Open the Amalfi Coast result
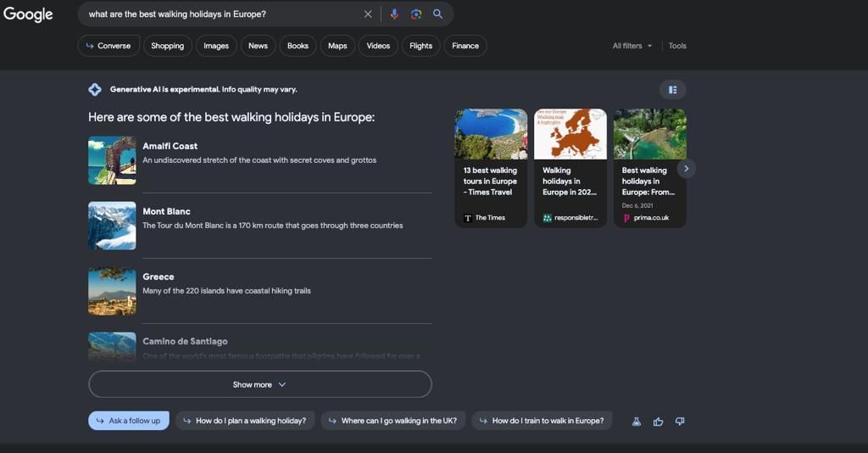 [170, 146]
